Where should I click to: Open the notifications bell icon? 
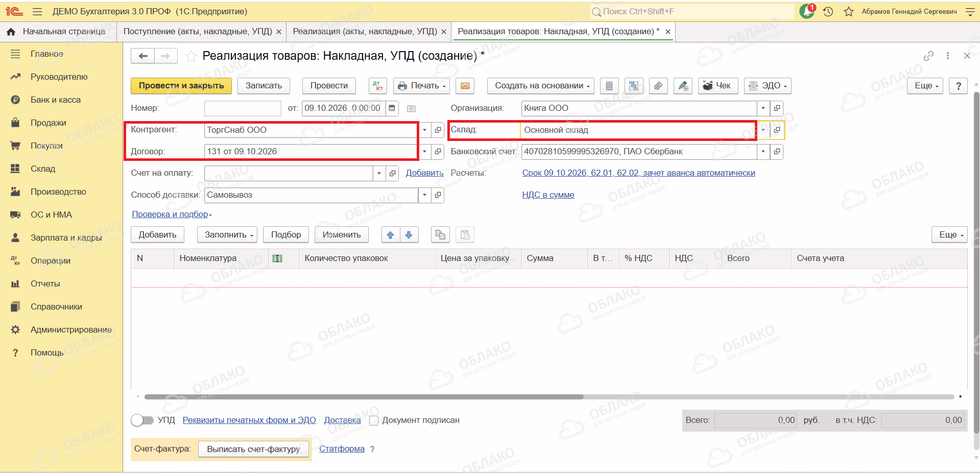tap(807, 11)
